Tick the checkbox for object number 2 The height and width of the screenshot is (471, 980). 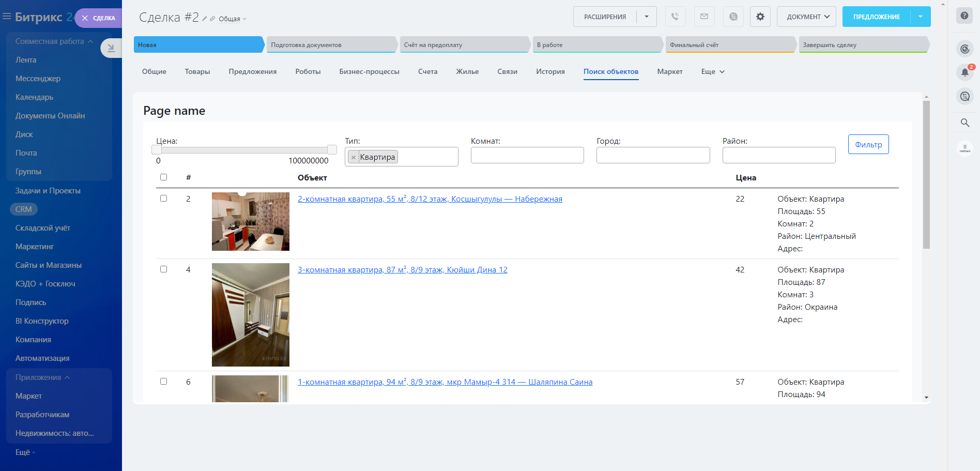coord(164,199)
